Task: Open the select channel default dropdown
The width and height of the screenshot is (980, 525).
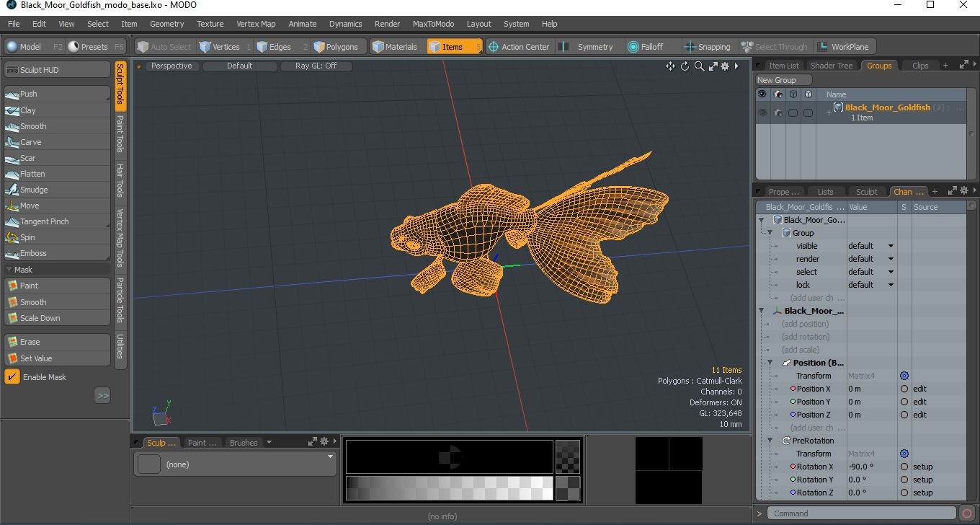Action: point(871,272)
